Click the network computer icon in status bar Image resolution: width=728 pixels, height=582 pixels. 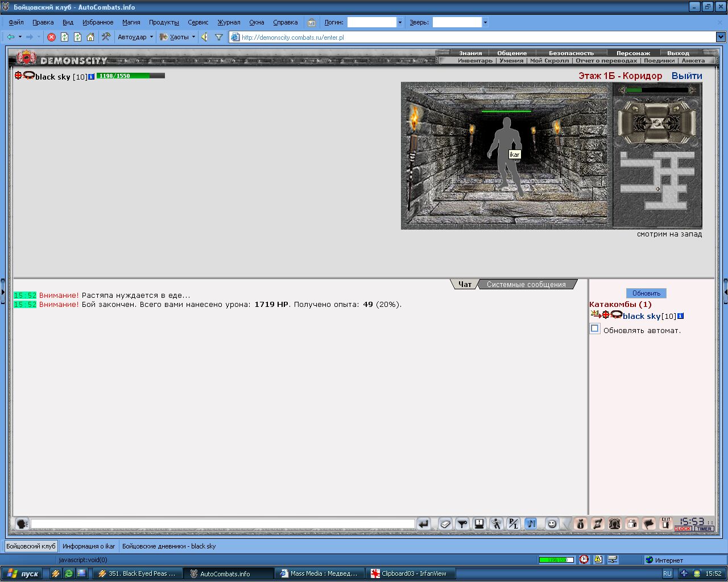(613, 560)
